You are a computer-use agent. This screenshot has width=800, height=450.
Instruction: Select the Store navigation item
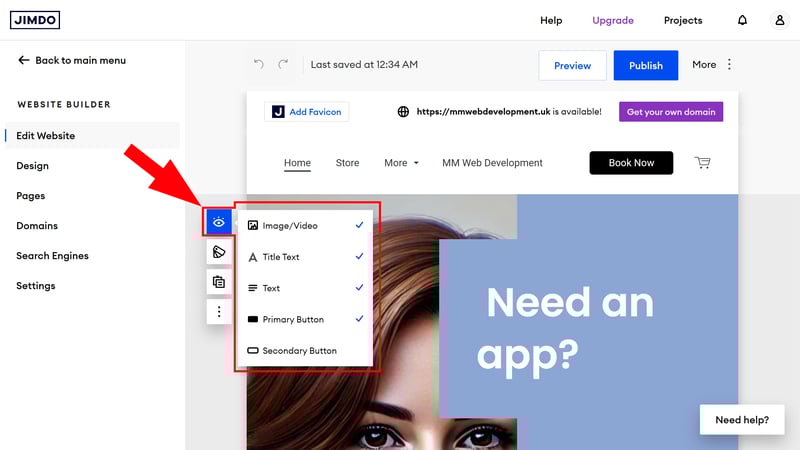347,163
